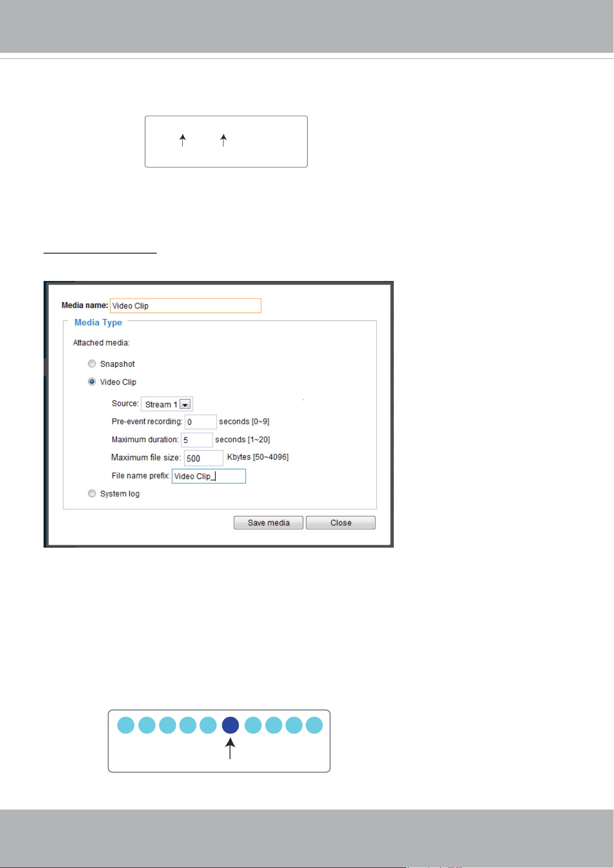Click the Media name label

[x=85, y=305]
